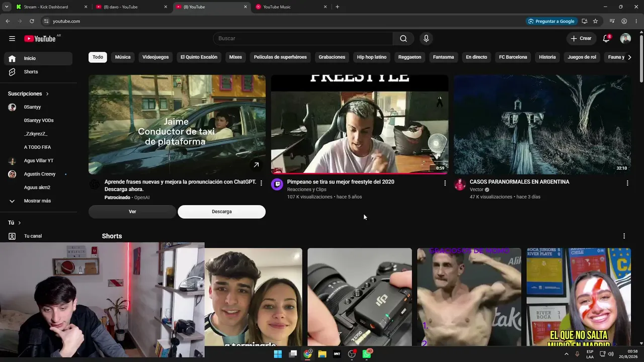
Task: Click the Preguntar a Google button
Action: tap(551, 21)
